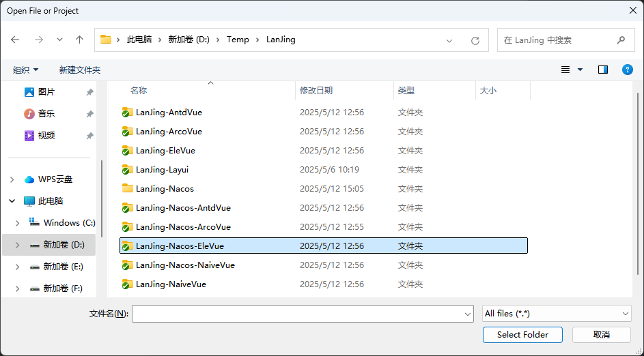Click the LanJing-Nacos-AntdVue folder icon

(x=127, y=208)
